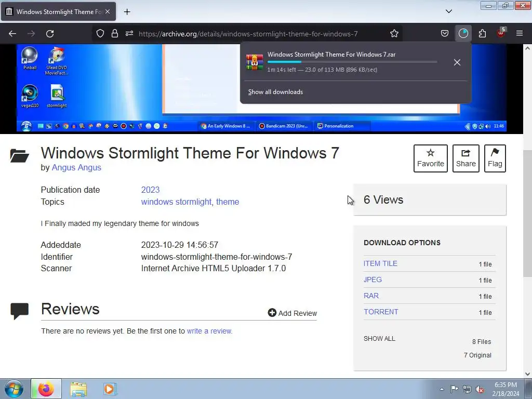Open the Firefox hamburger menu
This screenshot has width=532, height=399.
point(520,33)
